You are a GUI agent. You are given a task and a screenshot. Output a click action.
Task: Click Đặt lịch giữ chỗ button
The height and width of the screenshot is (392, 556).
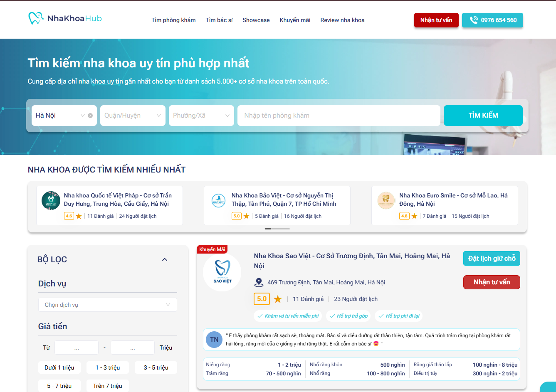(492, 259)
